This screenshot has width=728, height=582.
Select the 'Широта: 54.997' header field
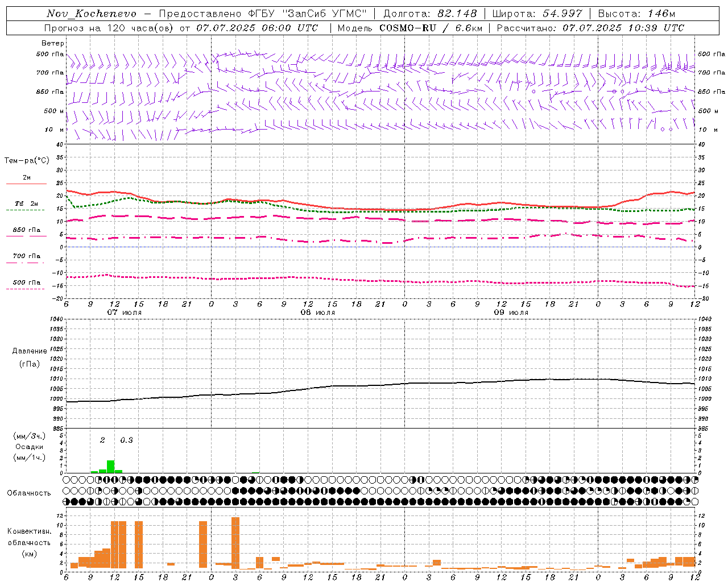click(x=537, y=14)
